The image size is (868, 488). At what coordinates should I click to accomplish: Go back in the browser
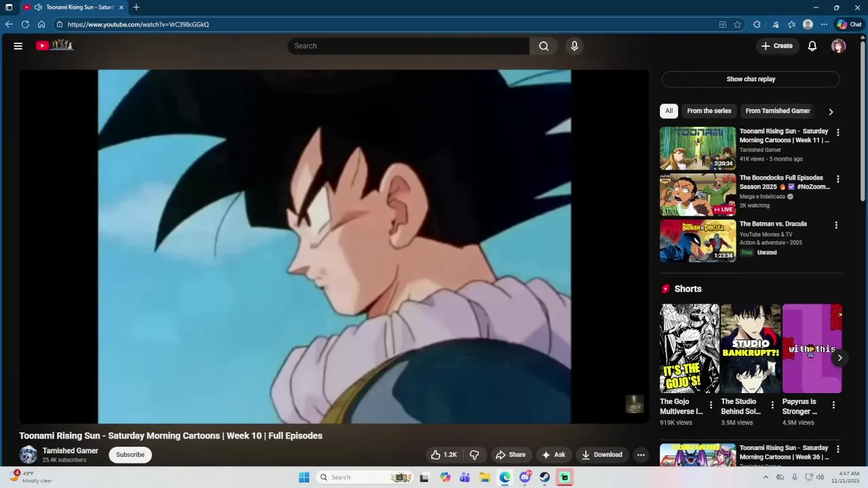point(9,24)
